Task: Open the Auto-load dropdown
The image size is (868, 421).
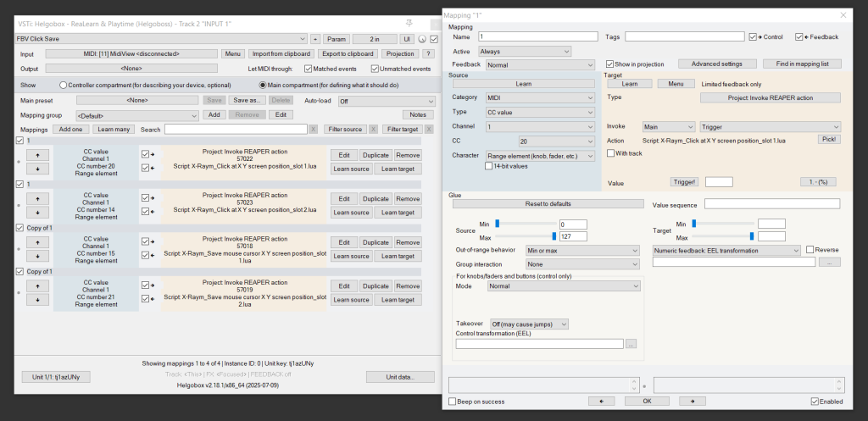Action: point(387,102)
